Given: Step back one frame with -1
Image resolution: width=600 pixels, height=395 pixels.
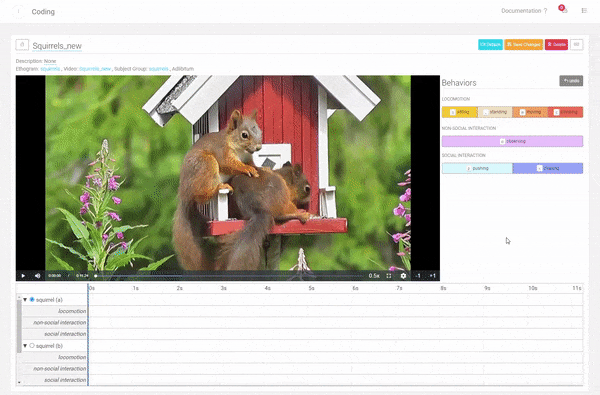Looking at the screenshot, I should (x=418, y=276).
